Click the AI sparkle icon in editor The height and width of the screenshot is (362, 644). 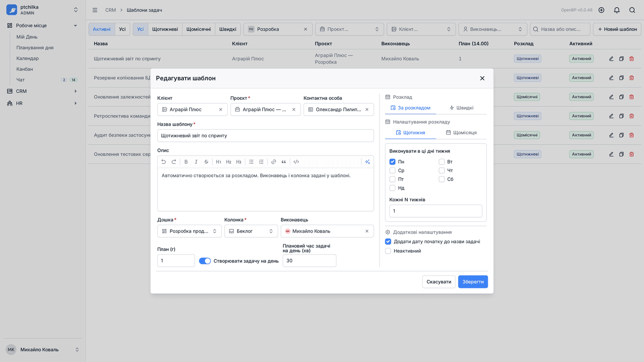(367, 162)
